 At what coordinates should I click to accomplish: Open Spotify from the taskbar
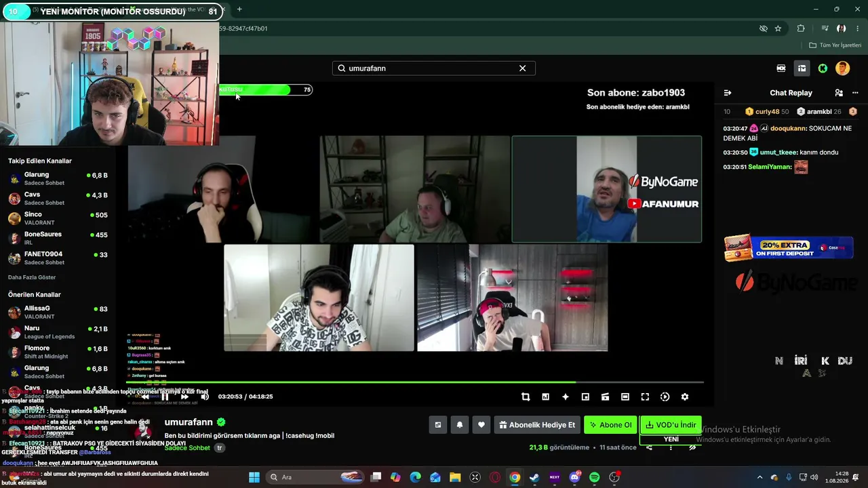tap(594, 478)
